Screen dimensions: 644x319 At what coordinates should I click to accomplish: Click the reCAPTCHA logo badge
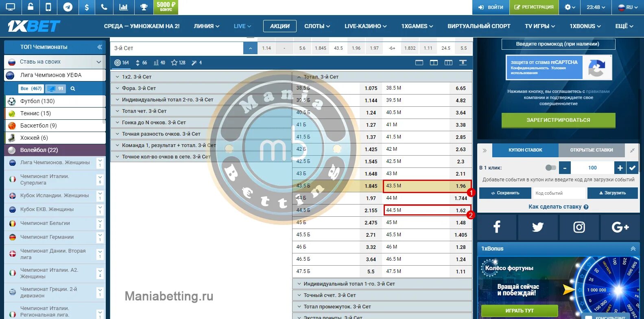pyautogui.click(x=596, y=68)
